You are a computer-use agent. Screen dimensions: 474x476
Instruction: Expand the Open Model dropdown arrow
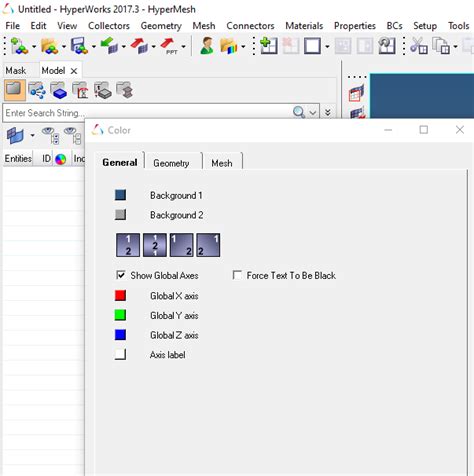[64, 46]
